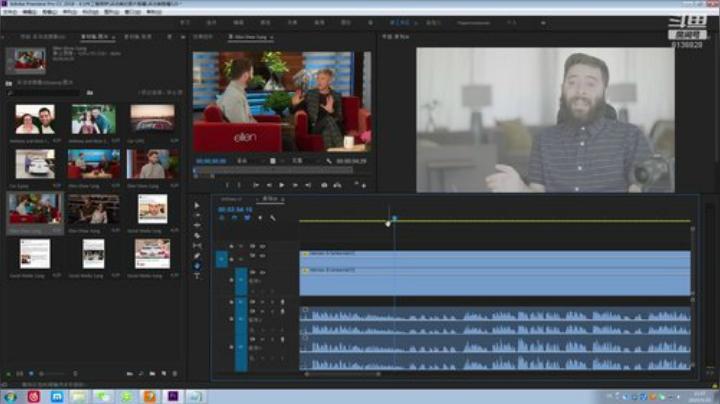Image resolution: width=720 pixels, height=404 pixels.
Task: Go to In point in Source monitor
Action: click(x=256, y=185)
